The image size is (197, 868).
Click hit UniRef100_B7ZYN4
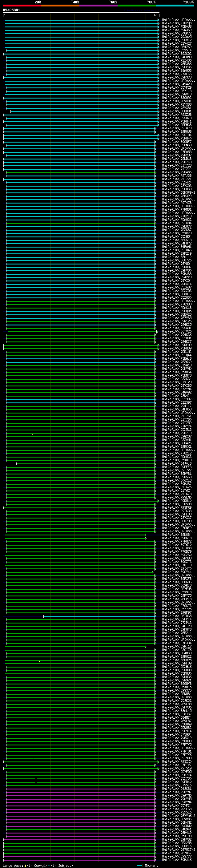(177, 389)
